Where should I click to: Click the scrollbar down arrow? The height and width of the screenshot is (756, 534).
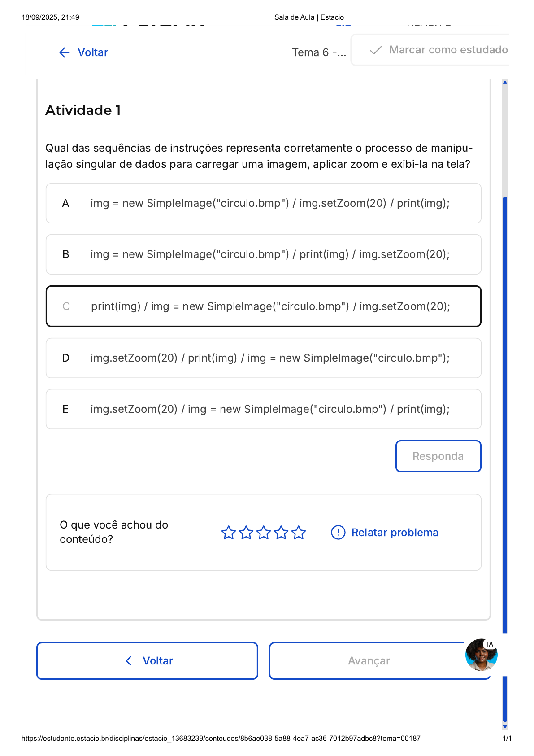pos(505,726)
